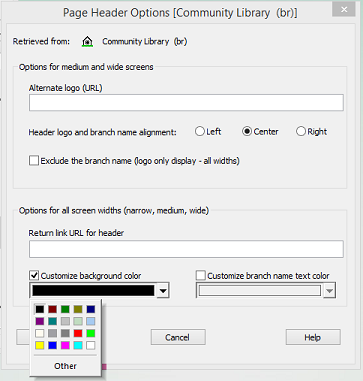Click the Alternate logo URL field
The height and width of the screenshot is (381, 363).
click(186, 103)
